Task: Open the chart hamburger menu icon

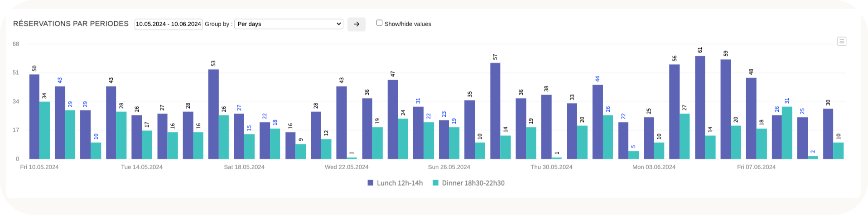Action: point(842,41)
